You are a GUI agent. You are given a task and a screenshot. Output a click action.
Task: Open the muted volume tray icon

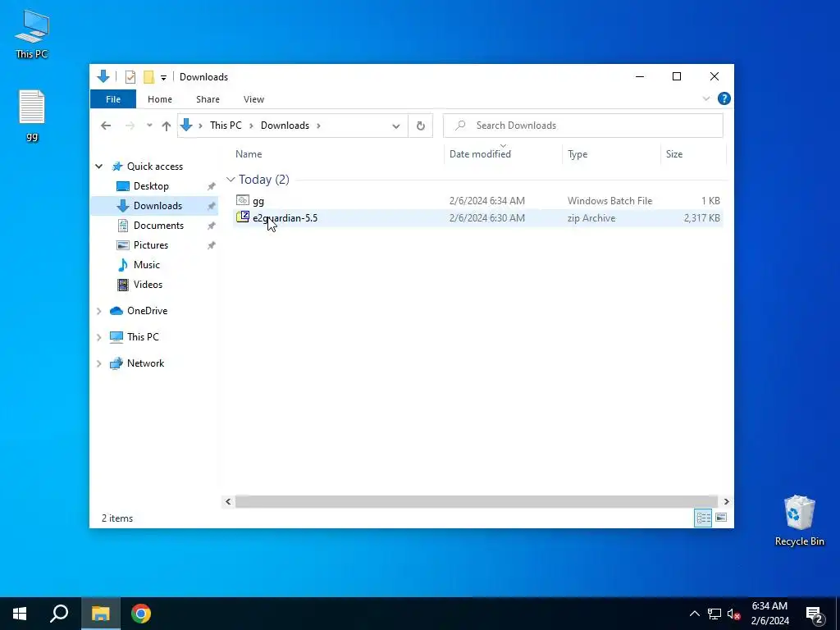click(x=733, y=614)
